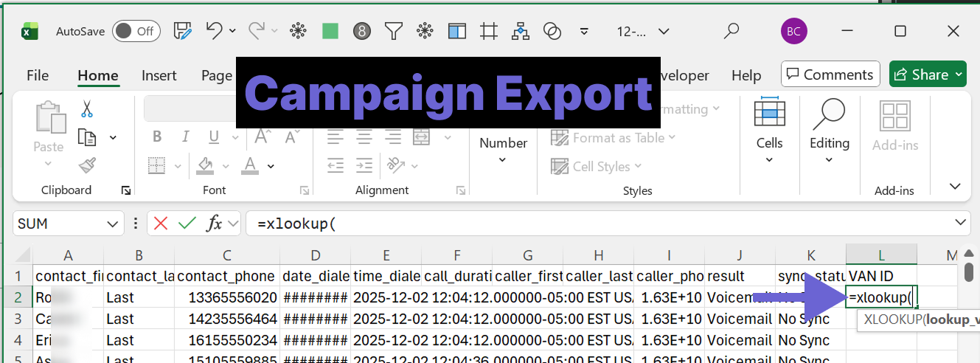The width and height of the screenshot is (980, 363).
Task: Click the green square icon in quick access toolbar
Action: (x=330, y=31)
